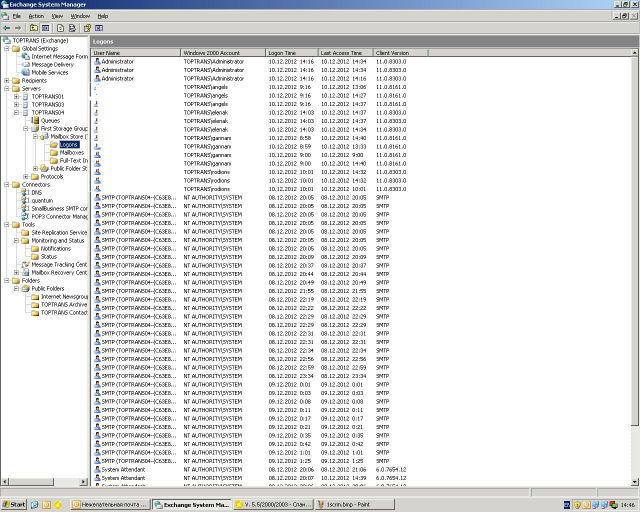This screenshot has height=512, width=640.
Task: Expand the Protocols node
Action: (26, 176)
